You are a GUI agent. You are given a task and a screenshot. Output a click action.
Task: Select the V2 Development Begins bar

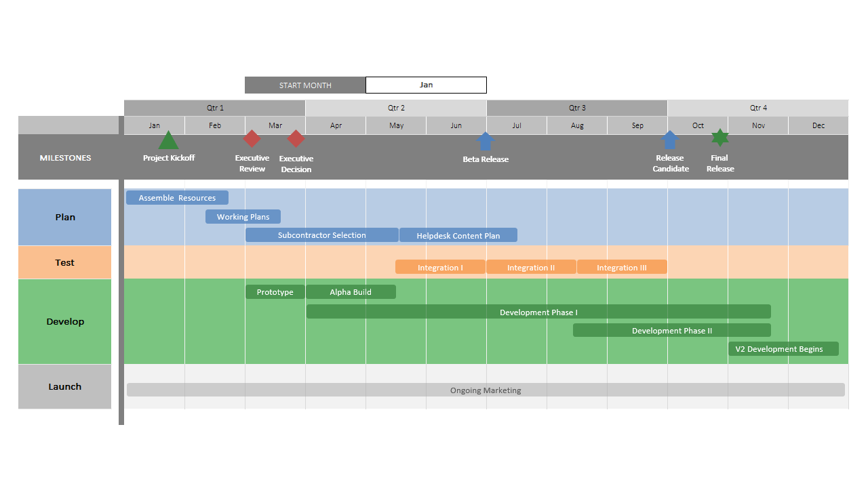783,348
